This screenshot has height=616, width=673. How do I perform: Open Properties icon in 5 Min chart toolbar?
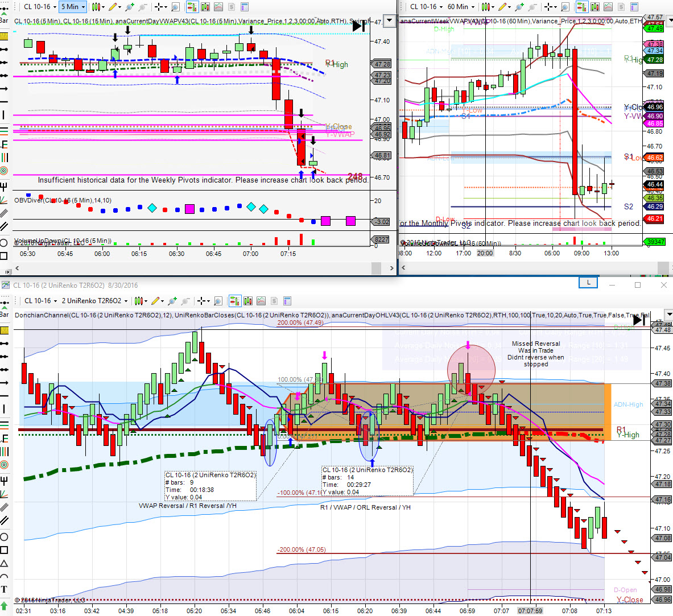pyautogui.click(x=245, y=7)
